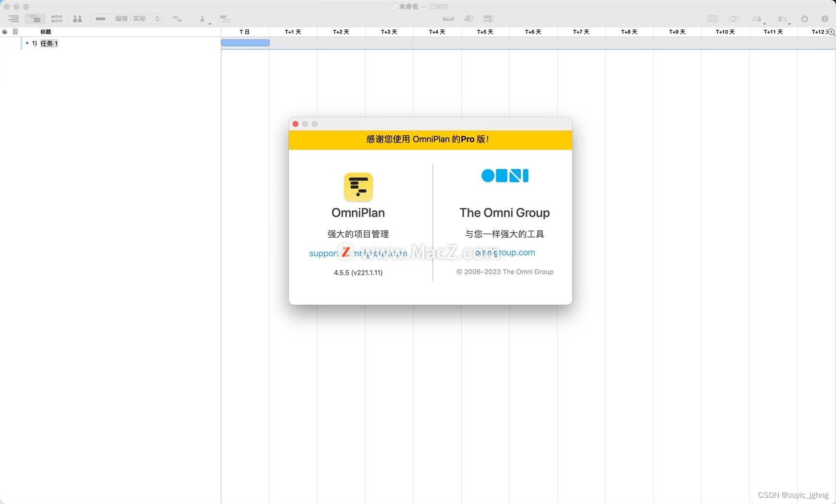Click the eye-shaped review changes icon

click(733, 19)
